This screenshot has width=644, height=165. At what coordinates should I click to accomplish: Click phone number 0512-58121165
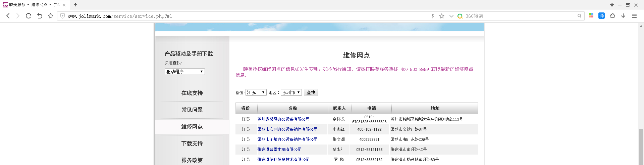tap(369, 150)
